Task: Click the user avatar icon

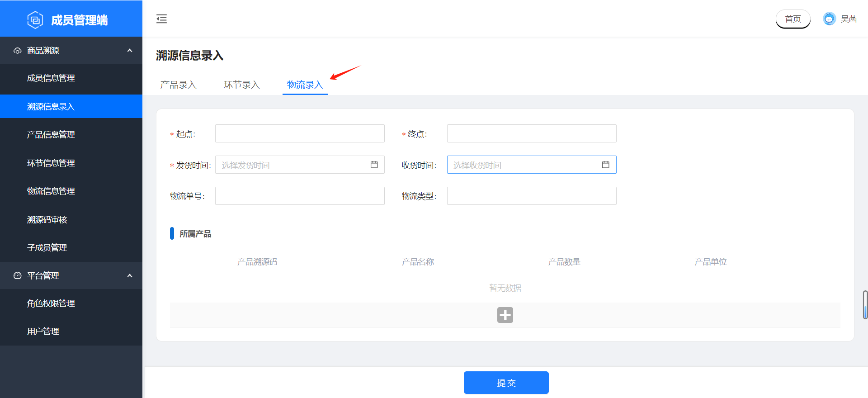Action: pos(829,19)
